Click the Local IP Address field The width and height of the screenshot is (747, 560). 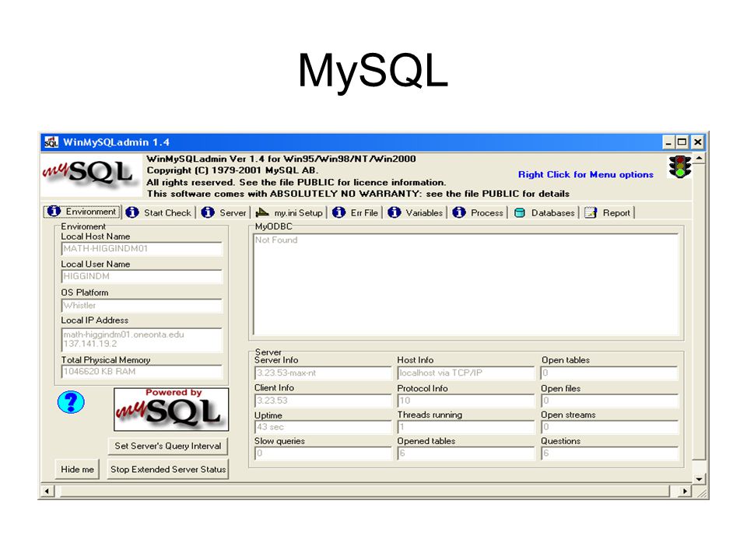click(x=142, y=340)
